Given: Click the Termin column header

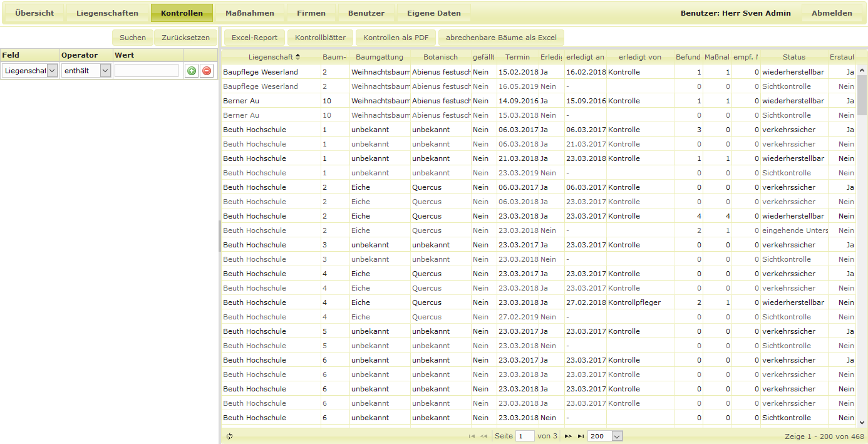Looking at the screenshot, I should [517, 57].
